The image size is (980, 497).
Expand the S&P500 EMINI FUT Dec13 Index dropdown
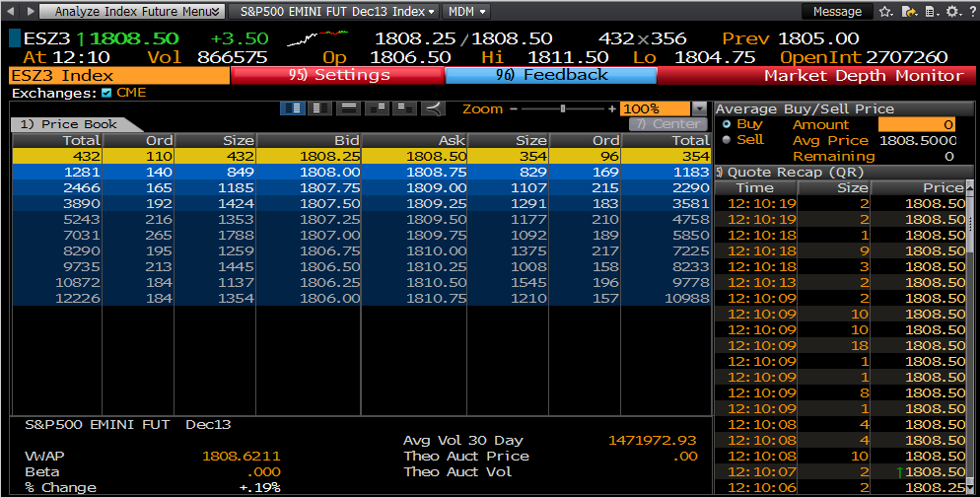338,12
